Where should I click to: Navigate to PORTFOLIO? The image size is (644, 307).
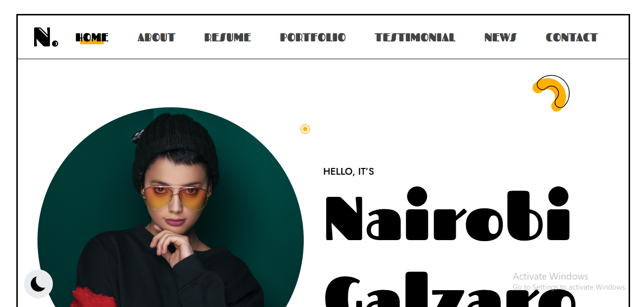[x=313, y=38]
